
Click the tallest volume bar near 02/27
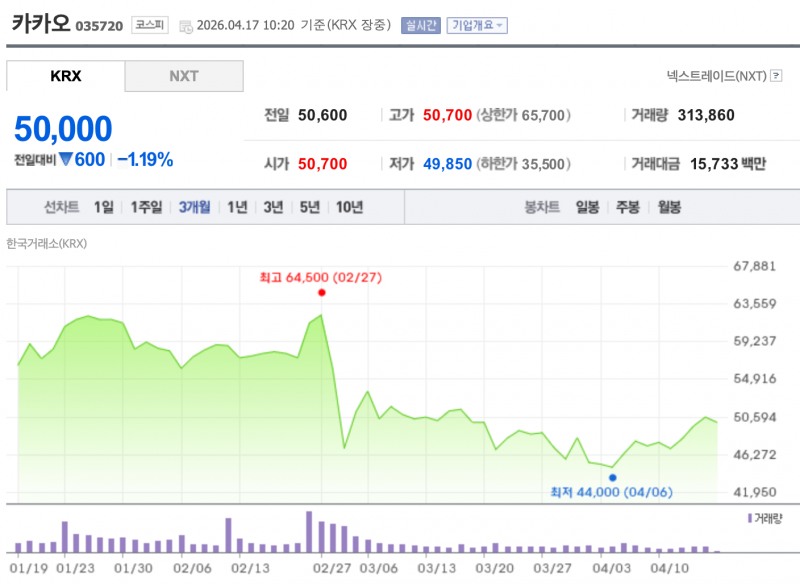(x=309, y=532)
